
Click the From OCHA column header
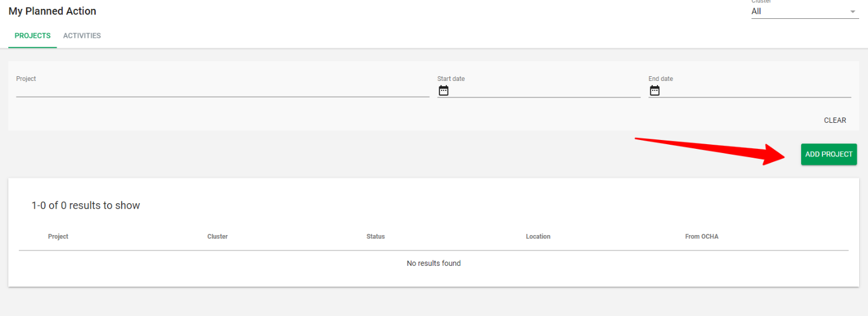point(702,236)
